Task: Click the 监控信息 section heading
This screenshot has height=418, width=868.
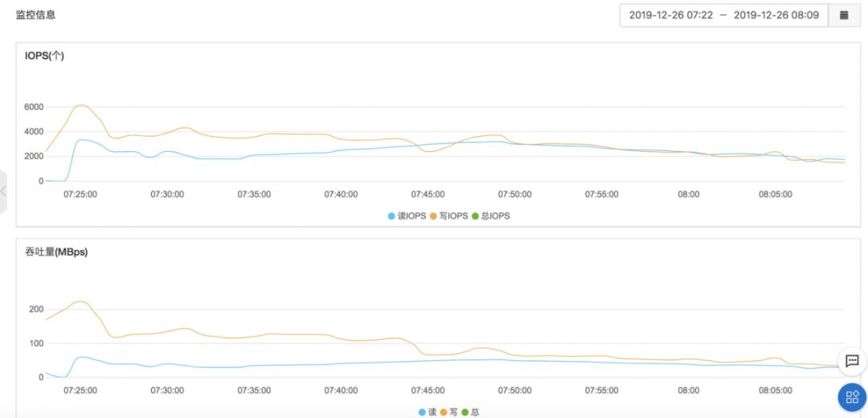Action: (x=36, y=14)
